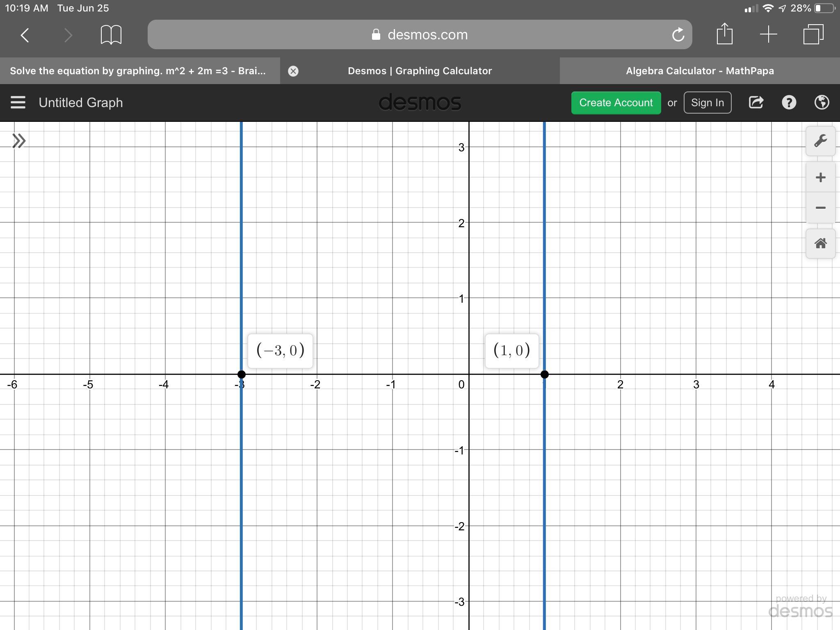Open the graph settings wrench
The width and height of the screenshot is (840, 630).
pos(820,141)
